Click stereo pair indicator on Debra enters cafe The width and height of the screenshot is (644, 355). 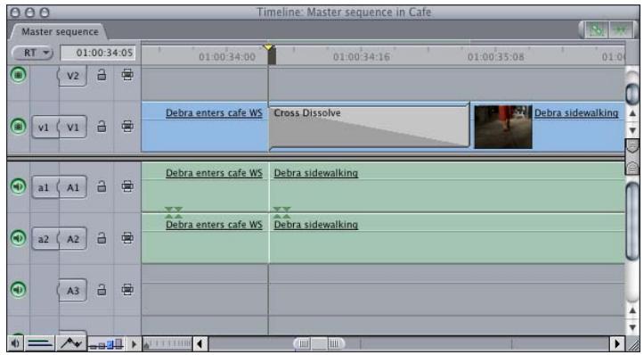tap(174, 212)
